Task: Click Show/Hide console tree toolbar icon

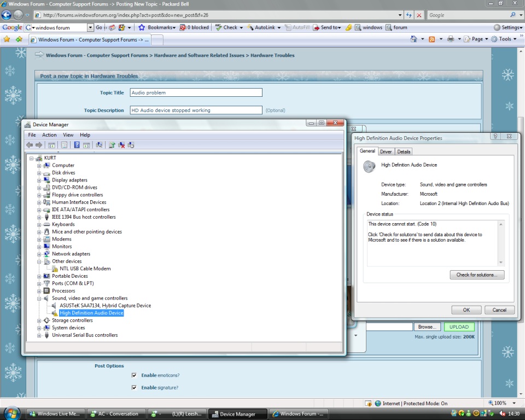Action: (51, 145)
